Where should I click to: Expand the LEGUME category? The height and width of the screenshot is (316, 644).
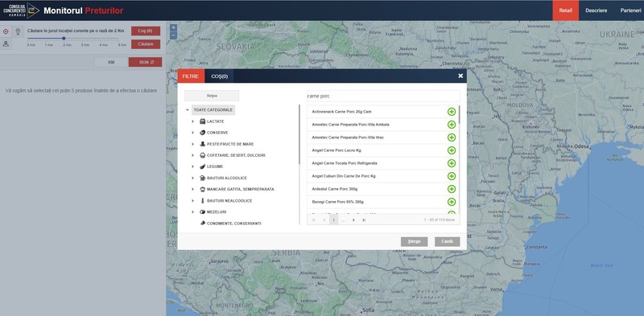tap(192, 166)
